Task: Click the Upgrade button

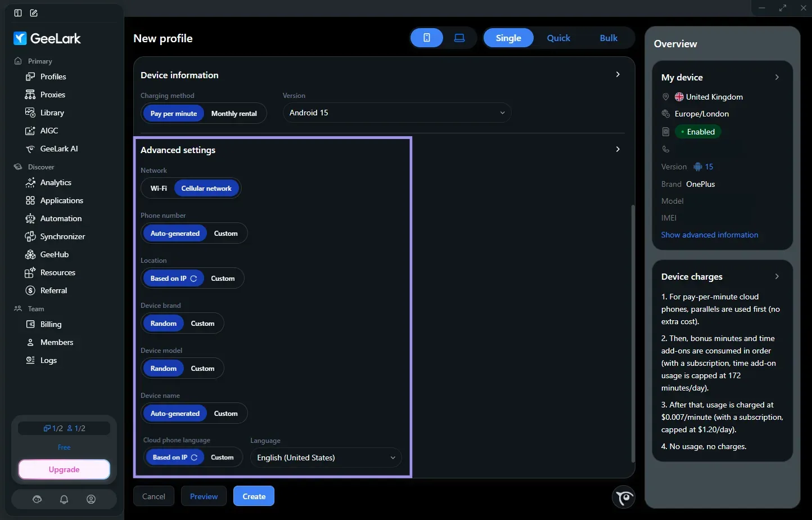Action: coord(64,469)
